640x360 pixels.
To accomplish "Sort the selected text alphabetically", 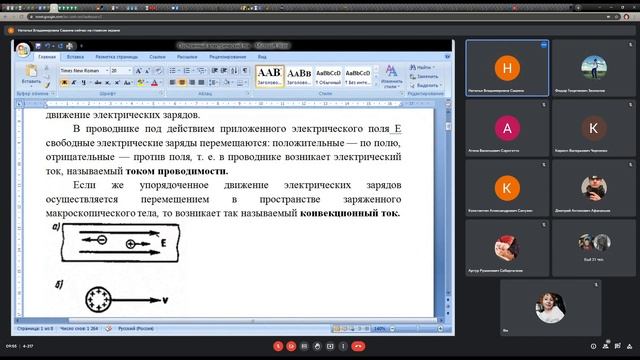I will click(234, 71).
